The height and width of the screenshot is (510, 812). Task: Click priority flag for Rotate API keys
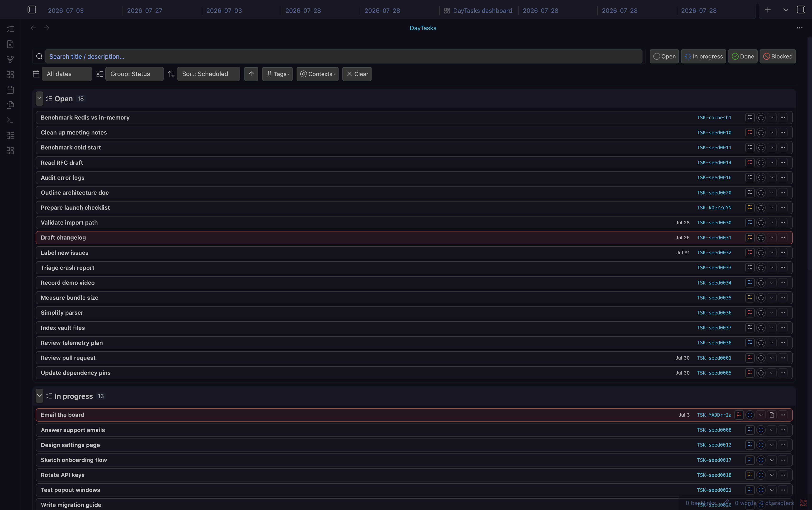pos(750,475)
